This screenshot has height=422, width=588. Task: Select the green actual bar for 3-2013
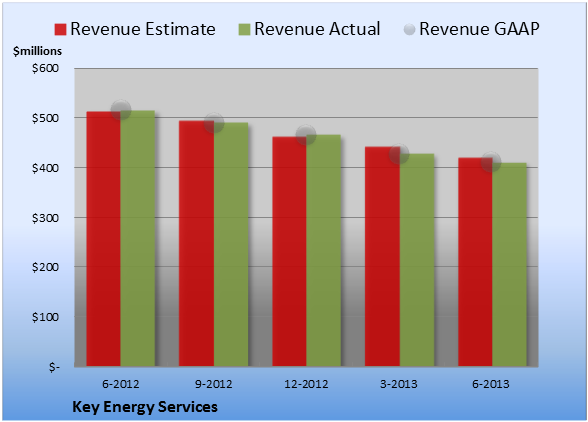(417, 260)
